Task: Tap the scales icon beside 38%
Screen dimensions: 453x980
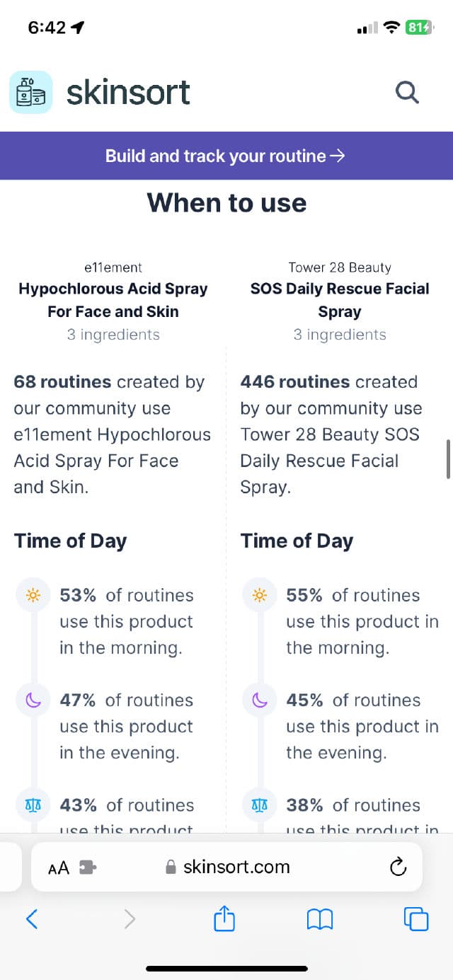Action: pos(260,805)
